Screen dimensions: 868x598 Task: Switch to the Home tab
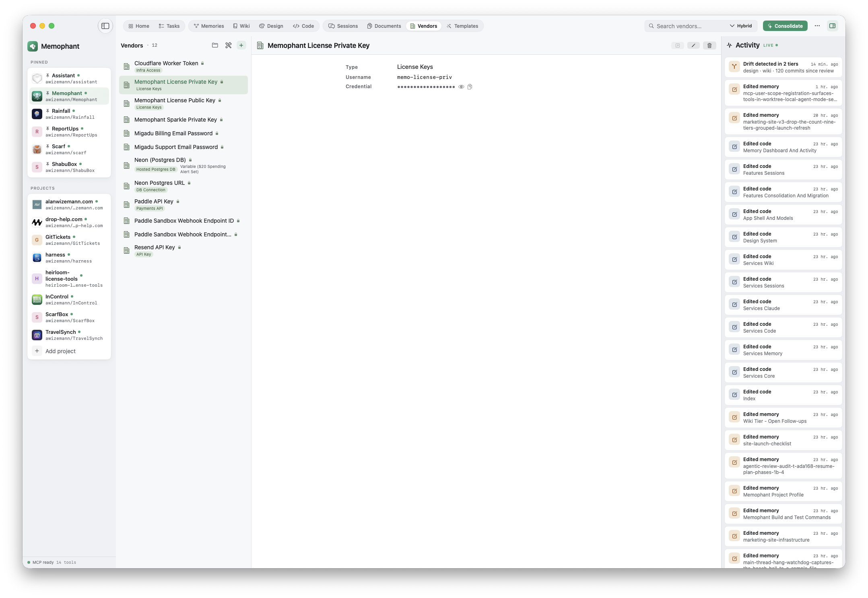pyautogui.click(x=139, y=26)
